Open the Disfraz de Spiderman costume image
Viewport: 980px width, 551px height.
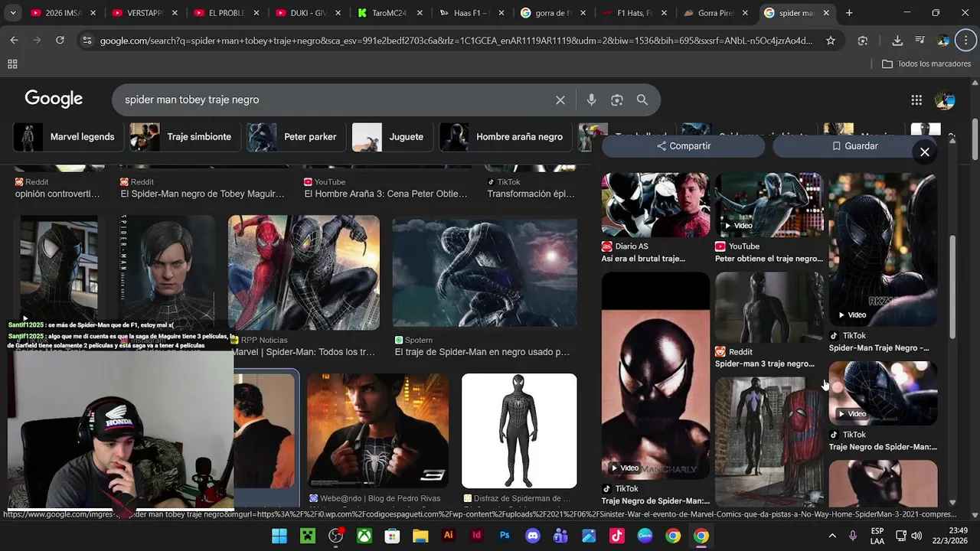(x=519, y=430)
